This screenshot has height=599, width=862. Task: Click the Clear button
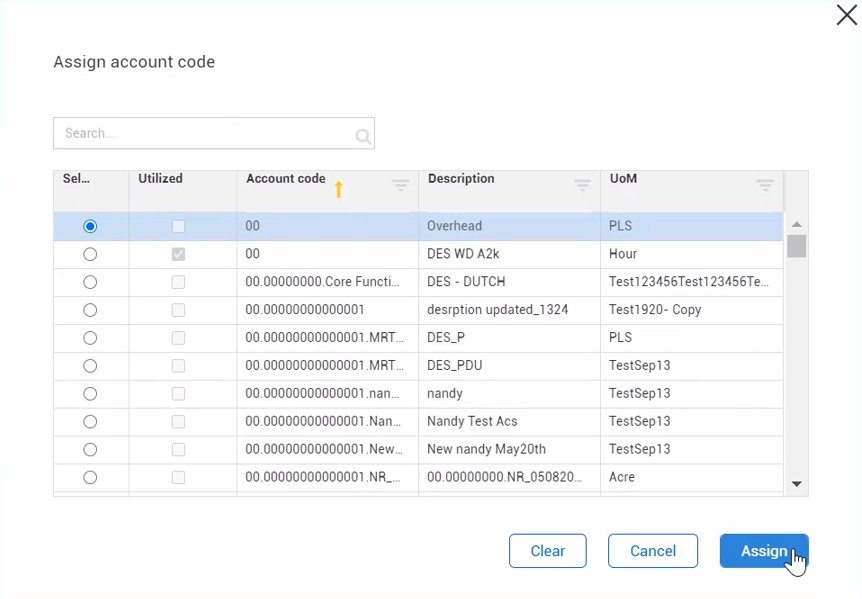548,551
